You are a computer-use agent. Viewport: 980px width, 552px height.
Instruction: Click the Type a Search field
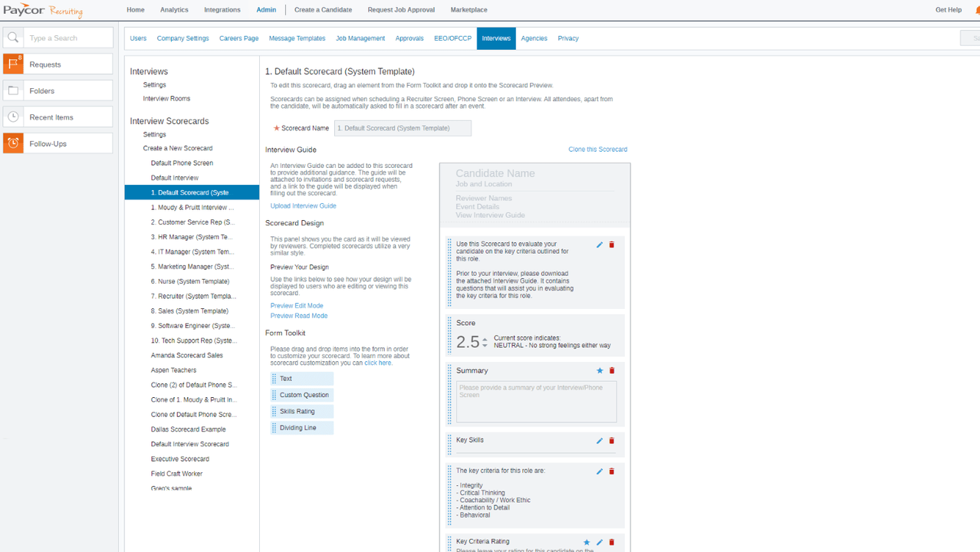click(x=69, y=38)
